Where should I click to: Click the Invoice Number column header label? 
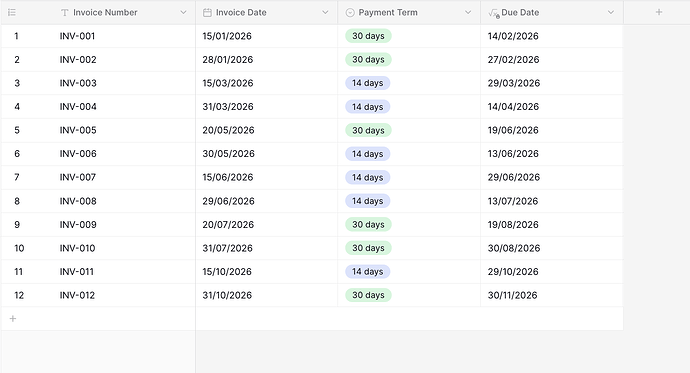point(105,12)
